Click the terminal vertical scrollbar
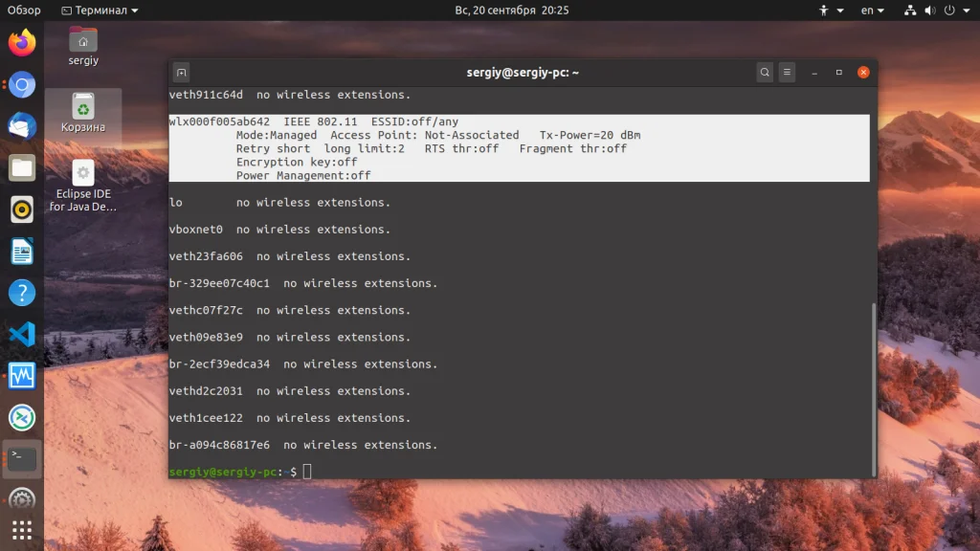 click(873, 388)
